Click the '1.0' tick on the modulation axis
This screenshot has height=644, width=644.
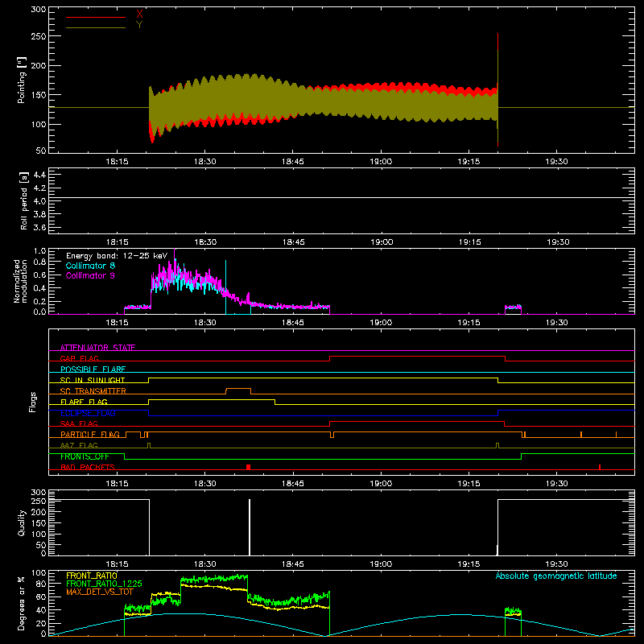click(39, 250)
